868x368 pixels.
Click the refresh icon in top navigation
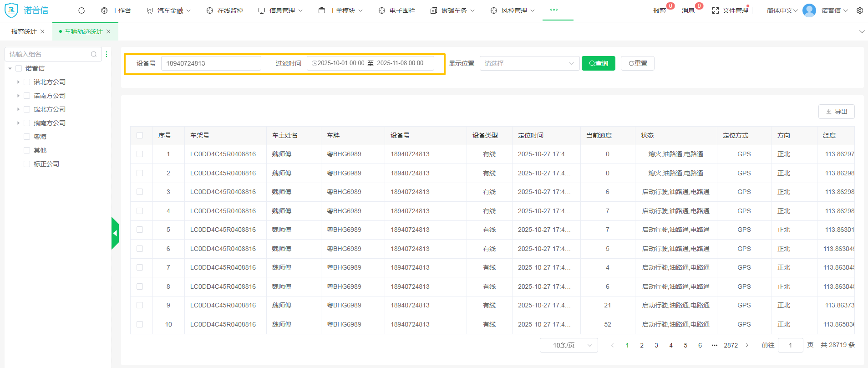[x=81, y=10]
